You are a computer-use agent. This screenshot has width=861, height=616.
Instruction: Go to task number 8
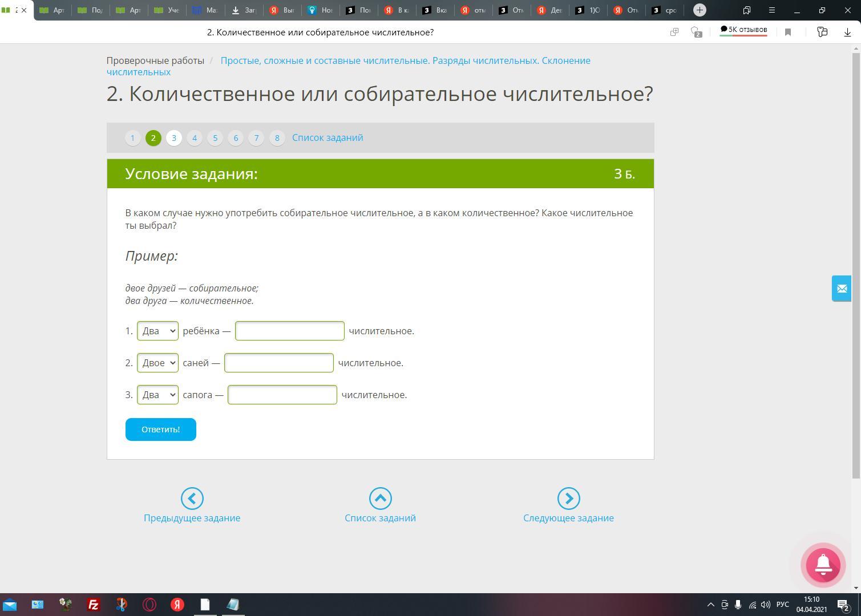tap(277, 138)
